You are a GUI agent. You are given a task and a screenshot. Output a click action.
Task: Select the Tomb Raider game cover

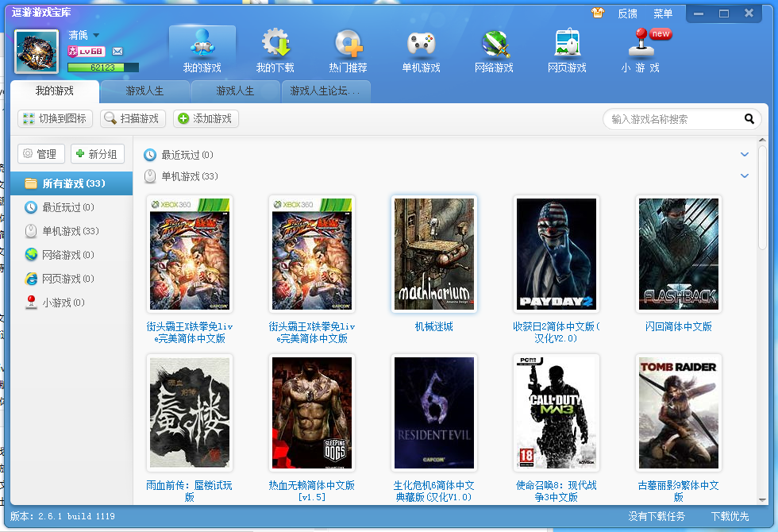click(x=678, y=413)
